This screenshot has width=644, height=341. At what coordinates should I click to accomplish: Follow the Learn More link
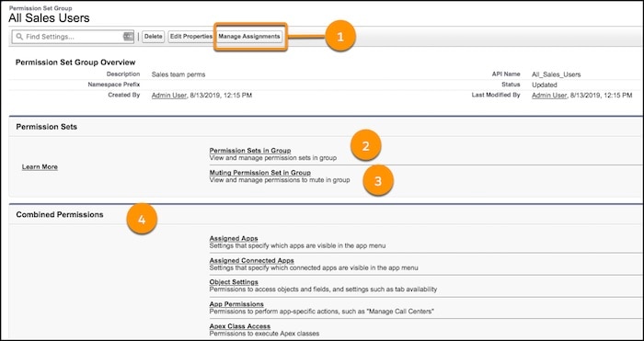40,167
